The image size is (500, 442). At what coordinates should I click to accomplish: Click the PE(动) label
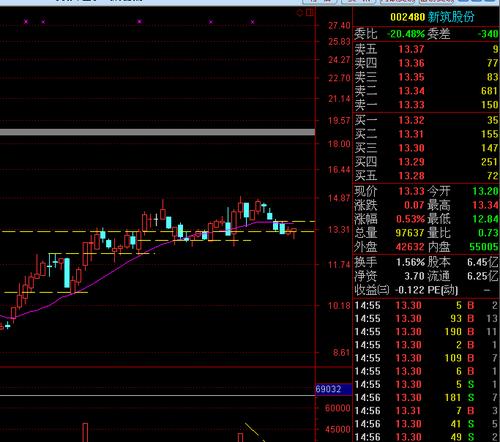pos(443,290)
